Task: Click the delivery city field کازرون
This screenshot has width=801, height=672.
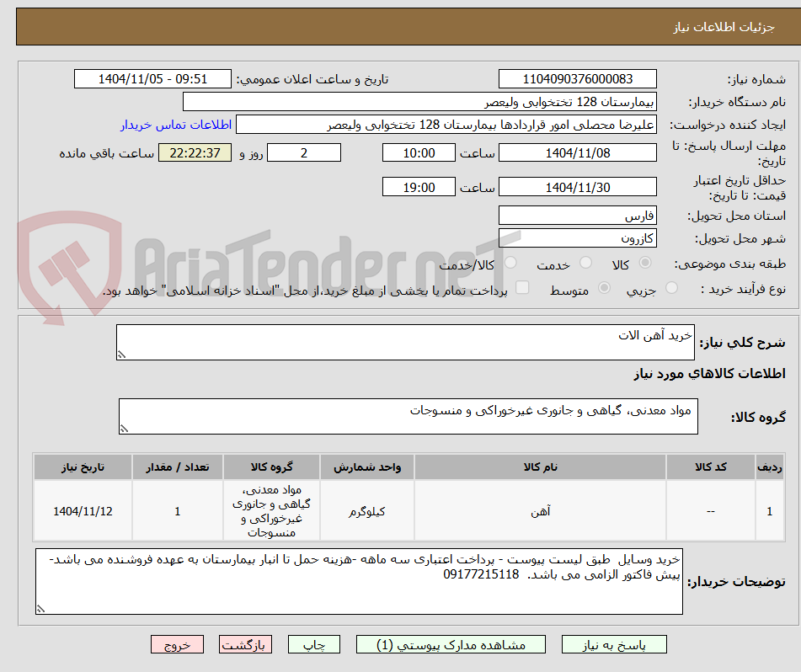Action: point(577,238)
